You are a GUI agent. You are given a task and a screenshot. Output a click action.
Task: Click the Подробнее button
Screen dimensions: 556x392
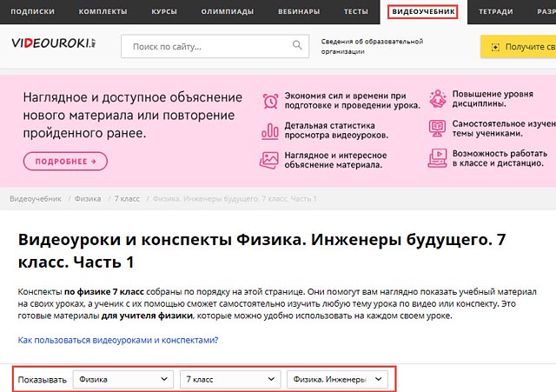pyautogui.click(x=66, y=161)
